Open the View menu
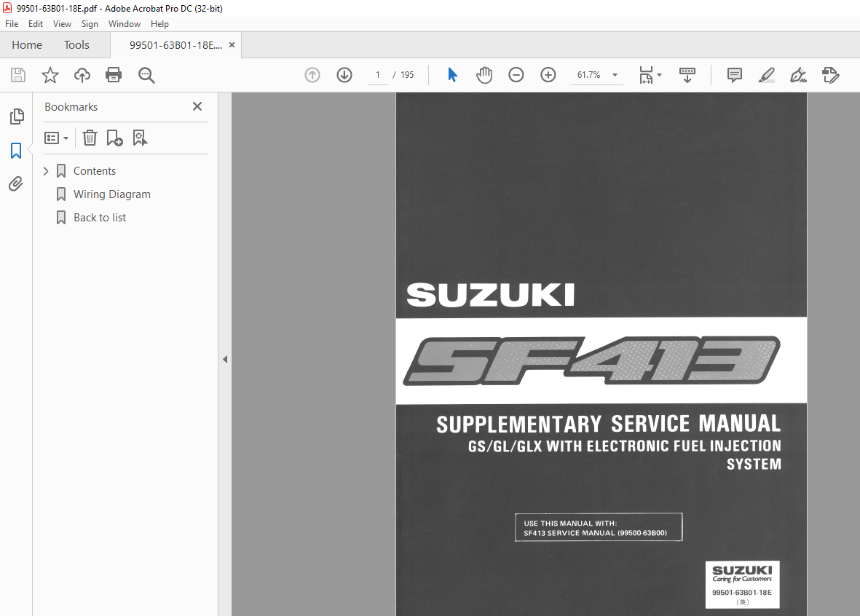 (62, 24)
